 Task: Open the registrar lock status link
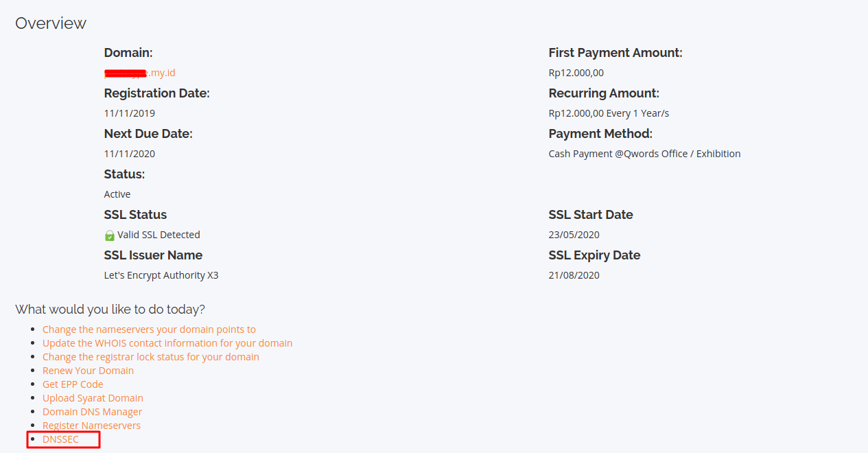pos(151,357)
